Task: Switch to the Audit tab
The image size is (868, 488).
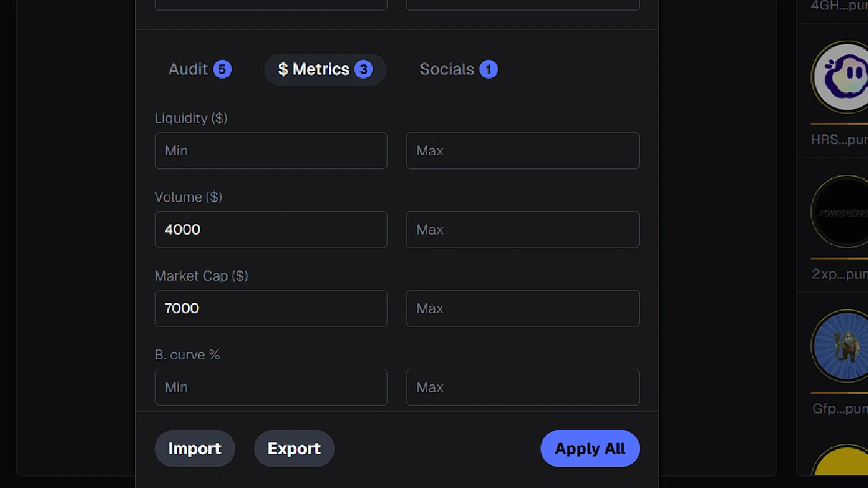Action: click(188, 69)
